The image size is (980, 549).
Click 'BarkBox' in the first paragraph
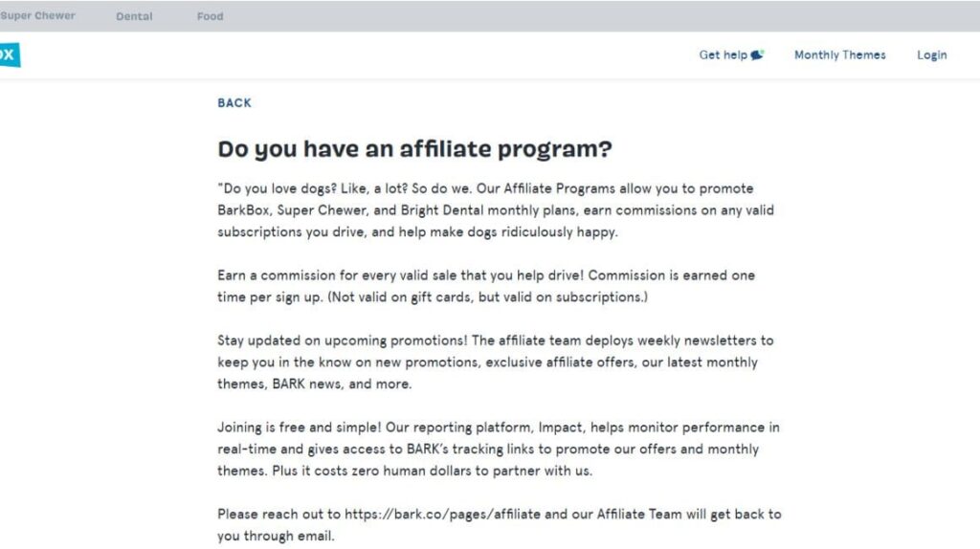click(244, 210)
